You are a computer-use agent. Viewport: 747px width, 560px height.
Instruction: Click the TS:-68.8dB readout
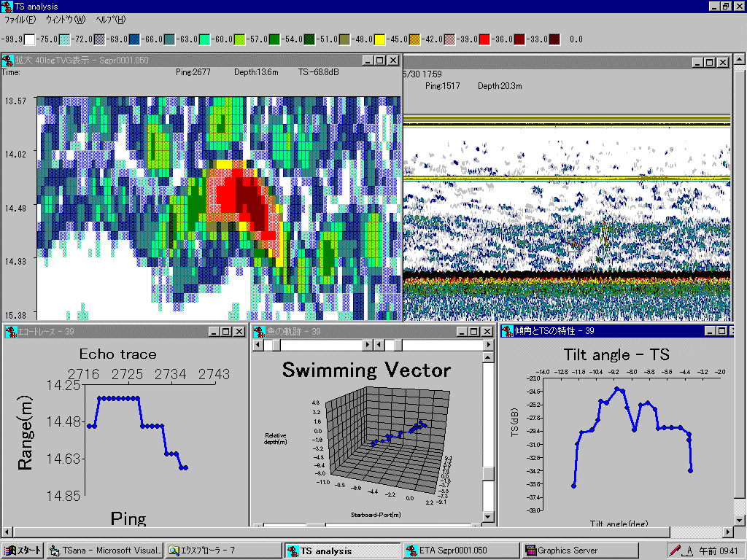pos(319,72)
